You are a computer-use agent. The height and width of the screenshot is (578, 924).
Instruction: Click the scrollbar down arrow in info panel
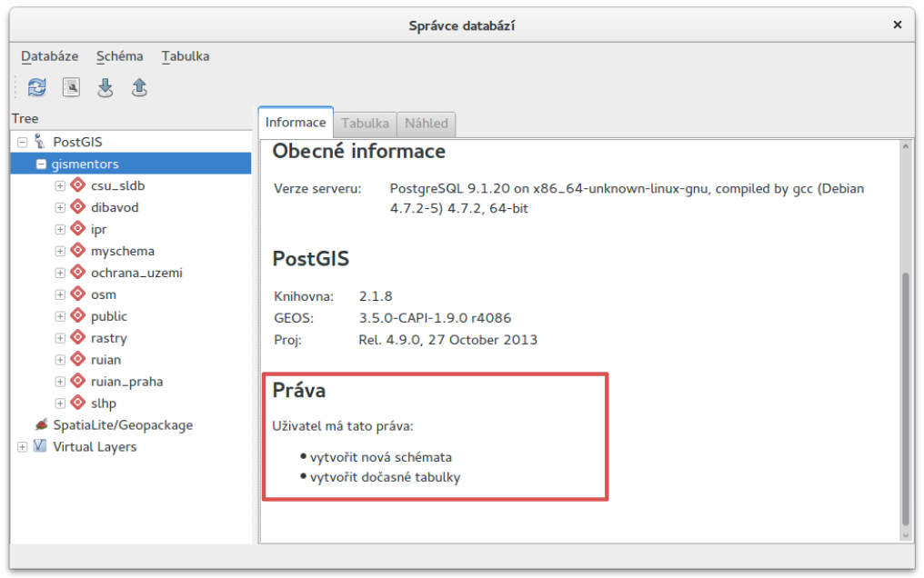click(x=906, y=535)
